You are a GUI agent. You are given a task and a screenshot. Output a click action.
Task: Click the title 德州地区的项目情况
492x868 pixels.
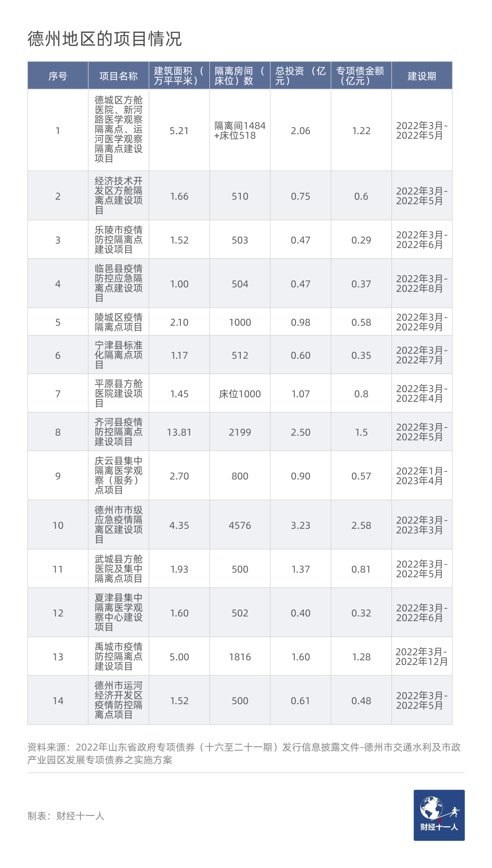(105, 39)
